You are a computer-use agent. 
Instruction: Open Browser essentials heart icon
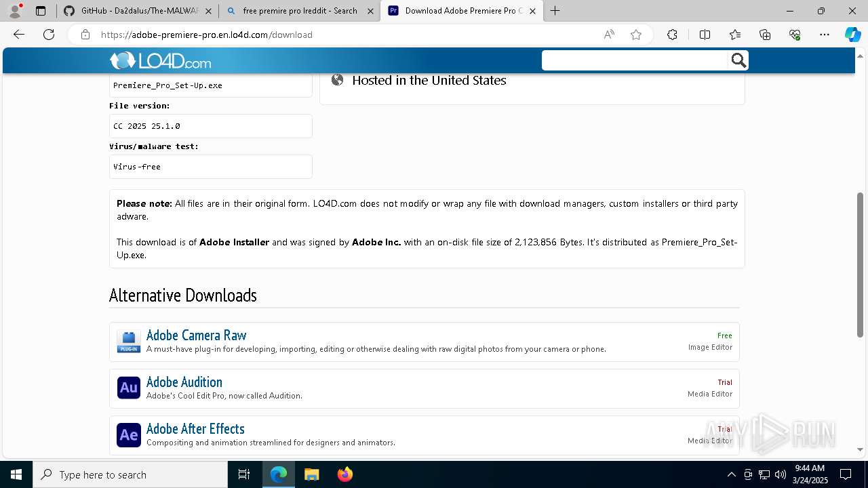tap(795, 35)
